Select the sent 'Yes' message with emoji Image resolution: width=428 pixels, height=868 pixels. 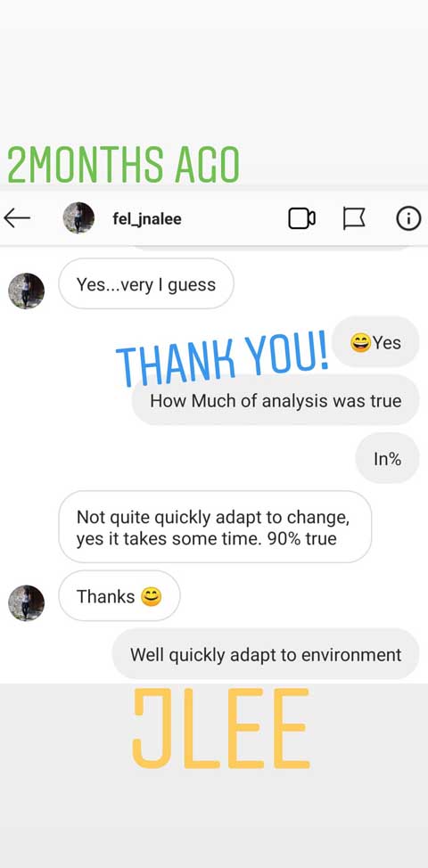[x=376, y=343]
